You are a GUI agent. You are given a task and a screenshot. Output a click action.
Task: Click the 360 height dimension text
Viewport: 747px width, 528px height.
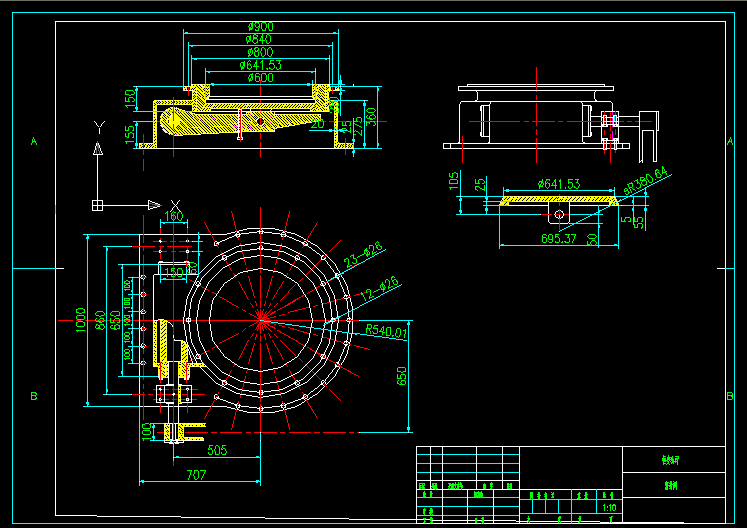[371, 116]
